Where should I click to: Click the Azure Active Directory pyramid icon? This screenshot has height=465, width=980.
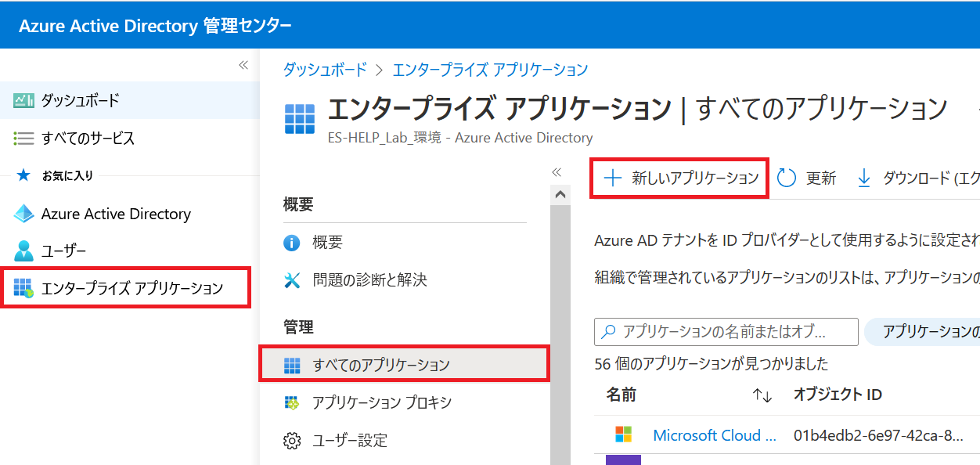pos(23,214)
